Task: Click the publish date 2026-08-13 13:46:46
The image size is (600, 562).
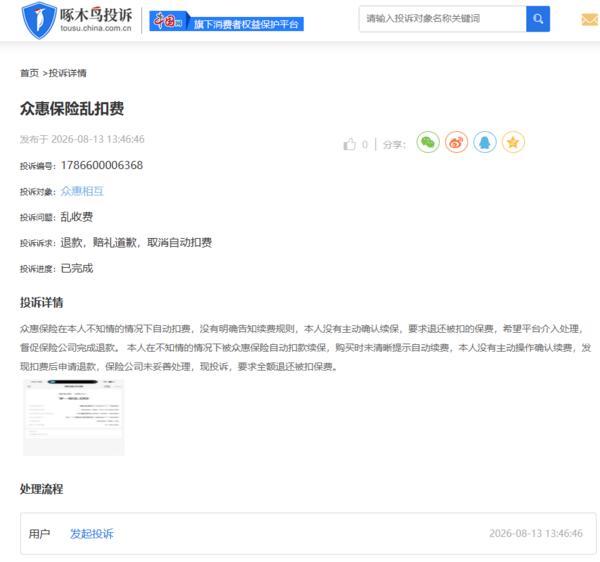Action: coord(98,139)
